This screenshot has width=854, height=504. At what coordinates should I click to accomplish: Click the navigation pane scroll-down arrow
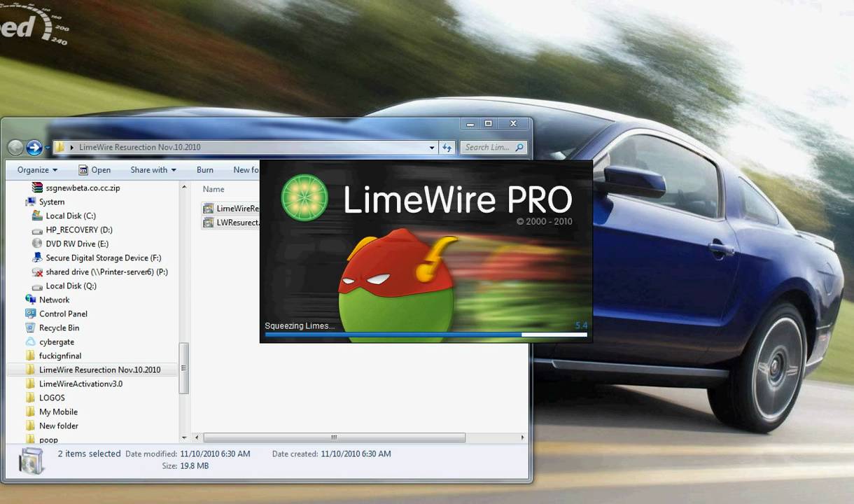[184, 438]
